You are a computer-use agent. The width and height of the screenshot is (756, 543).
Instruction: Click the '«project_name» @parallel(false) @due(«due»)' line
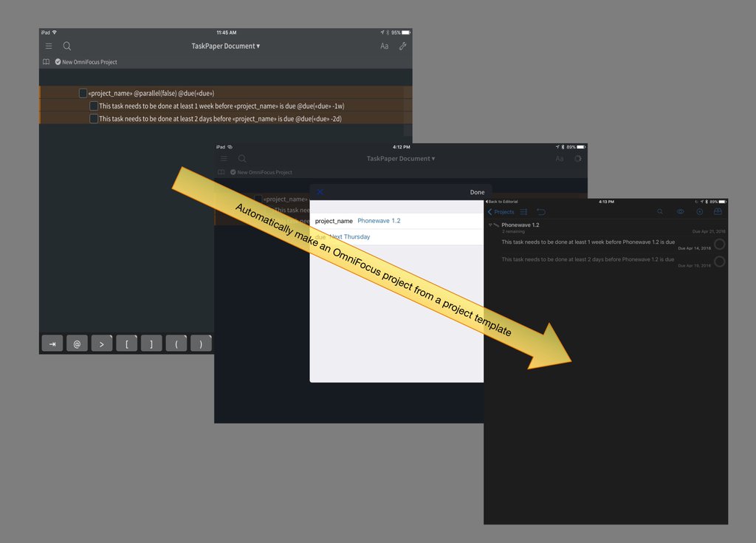[151, 93]
